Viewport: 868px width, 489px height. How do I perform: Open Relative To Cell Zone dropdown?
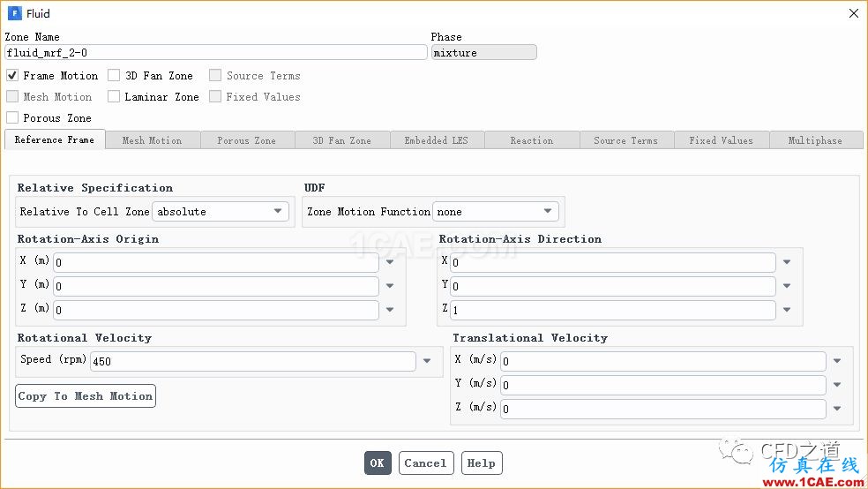click(x=221, y=212)
